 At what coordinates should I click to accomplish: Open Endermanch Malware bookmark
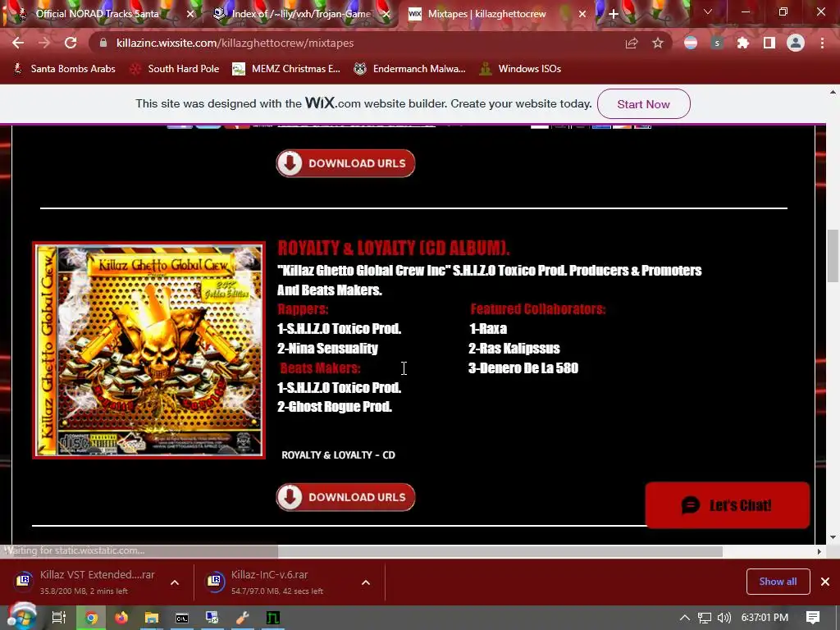click(409, 69)
